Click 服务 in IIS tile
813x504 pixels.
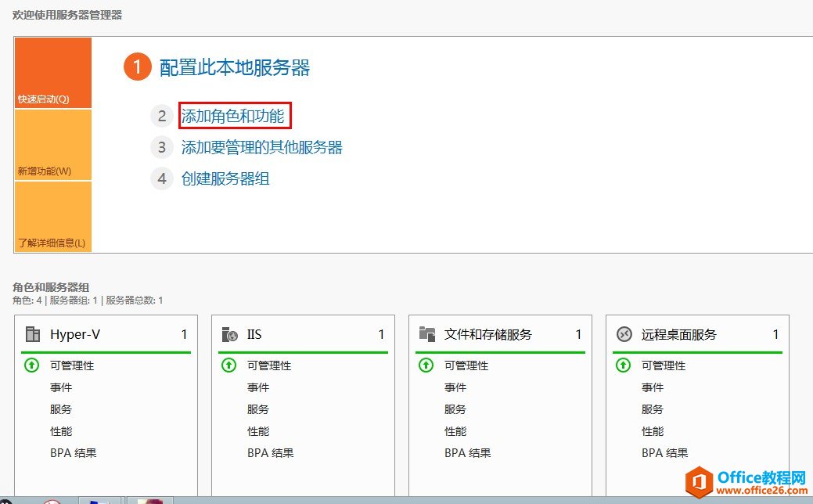click(x=257, y=409)
